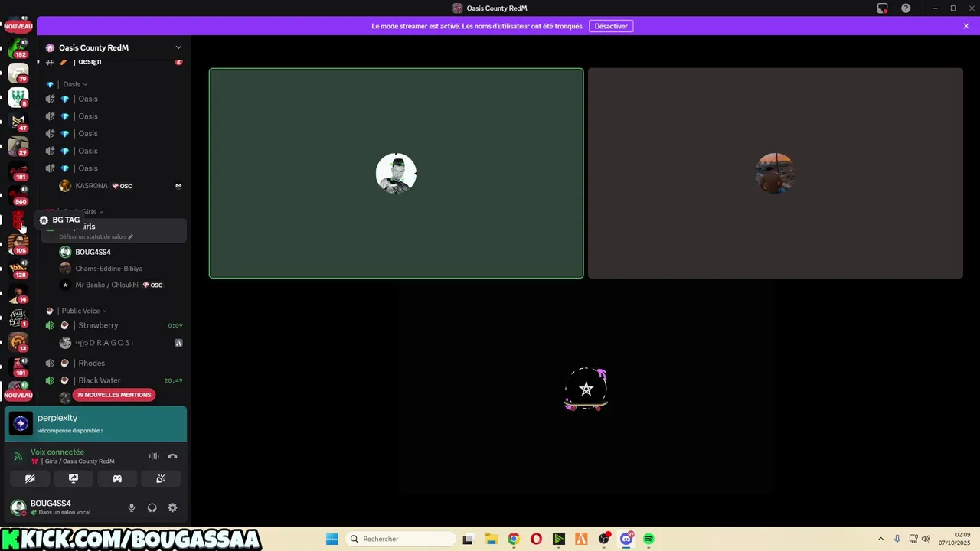Open server with 13 notification badge
The width and height of the screenshot is (980, 551).
pos(18,342)
